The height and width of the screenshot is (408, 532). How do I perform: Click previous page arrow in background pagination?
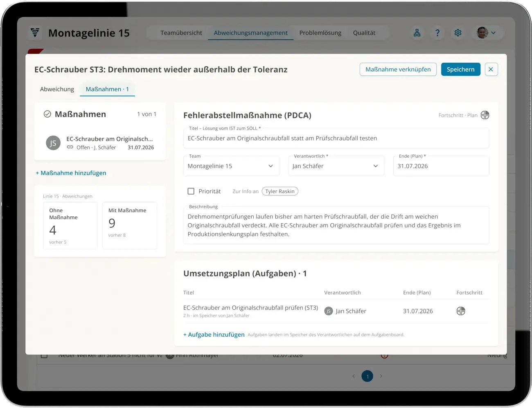(x=354, y=376)
